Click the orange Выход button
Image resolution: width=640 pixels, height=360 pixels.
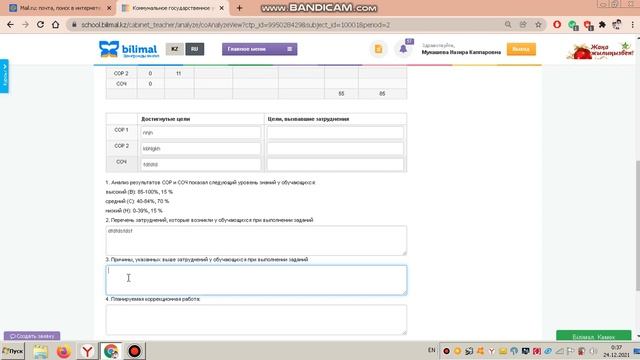pyautogui.click(x=521, y=49)
